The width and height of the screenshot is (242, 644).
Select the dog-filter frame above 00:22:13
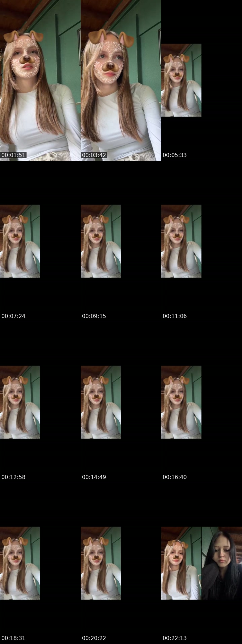[181, 563]
